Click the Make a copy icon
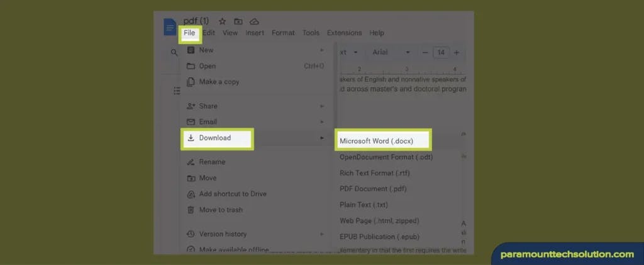This screenshot has height=265, width=644. pos(191,82)
